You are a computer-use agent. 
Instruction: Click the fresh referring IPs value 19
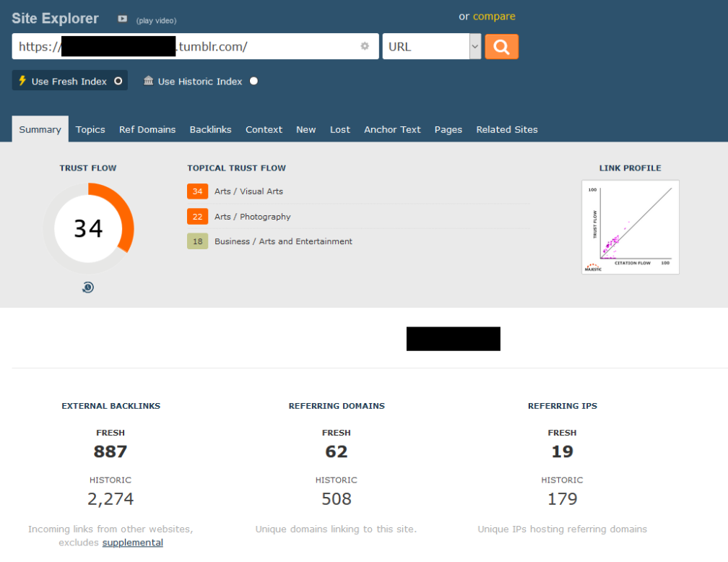[562, 451]
